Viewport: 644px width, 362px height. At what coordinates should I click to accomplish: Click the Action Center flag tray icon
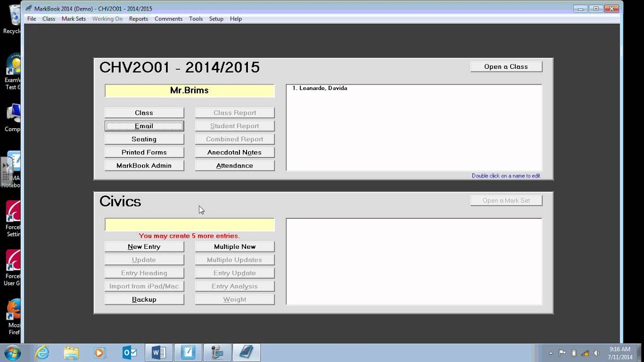tap(562, 353)
